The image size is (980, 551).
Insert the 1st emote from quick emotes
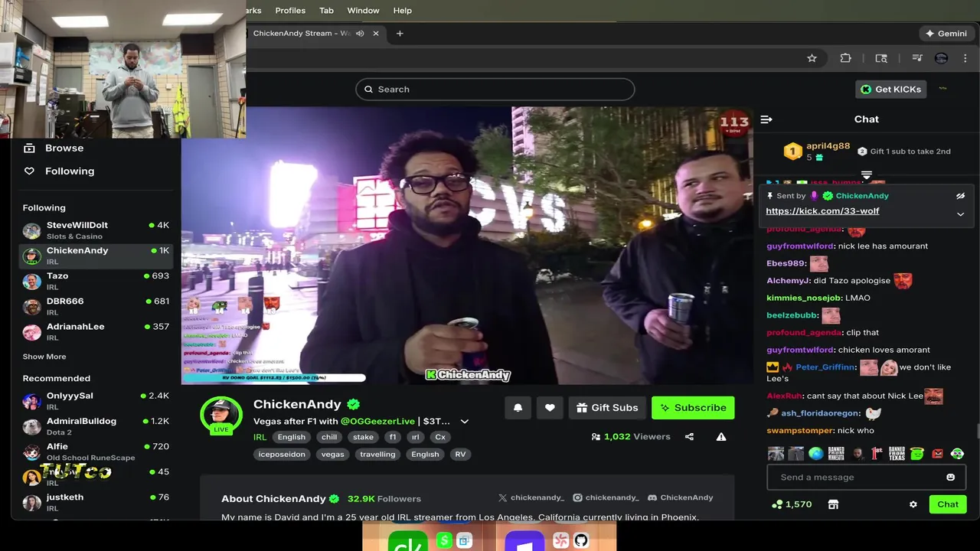tap(877, 453)
